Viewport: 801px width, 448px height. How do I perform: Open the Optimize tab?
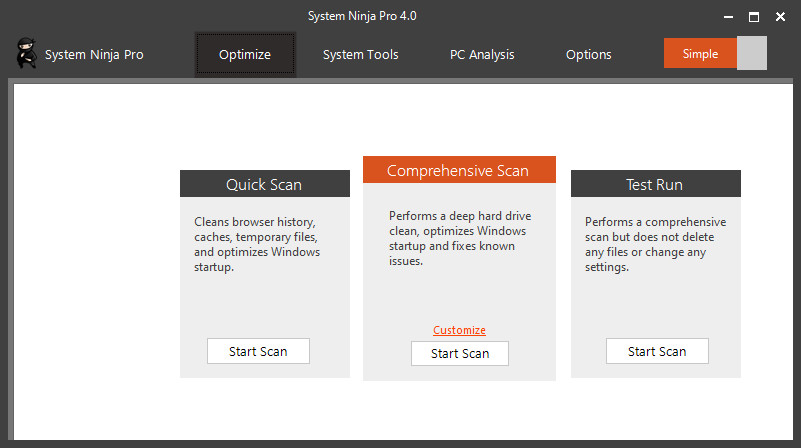245,54
